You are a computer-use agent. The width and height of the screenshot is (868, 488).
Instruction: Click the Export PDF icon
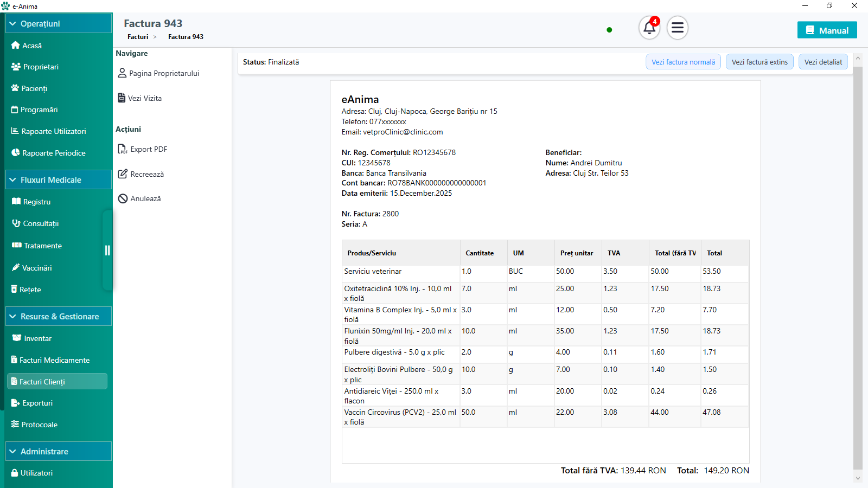coord(123,149)
